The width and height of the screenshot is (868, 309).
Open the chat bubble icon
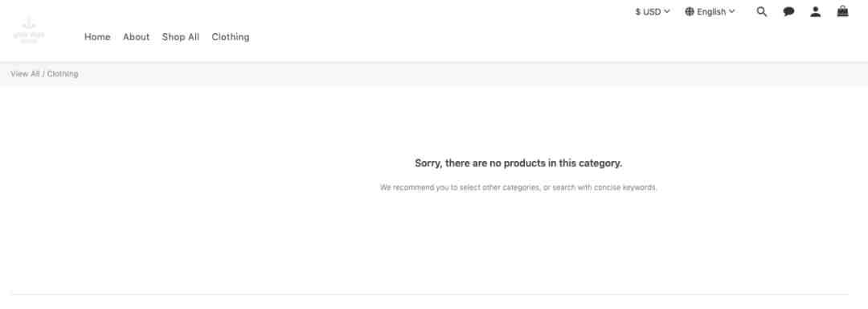[789, 11]
